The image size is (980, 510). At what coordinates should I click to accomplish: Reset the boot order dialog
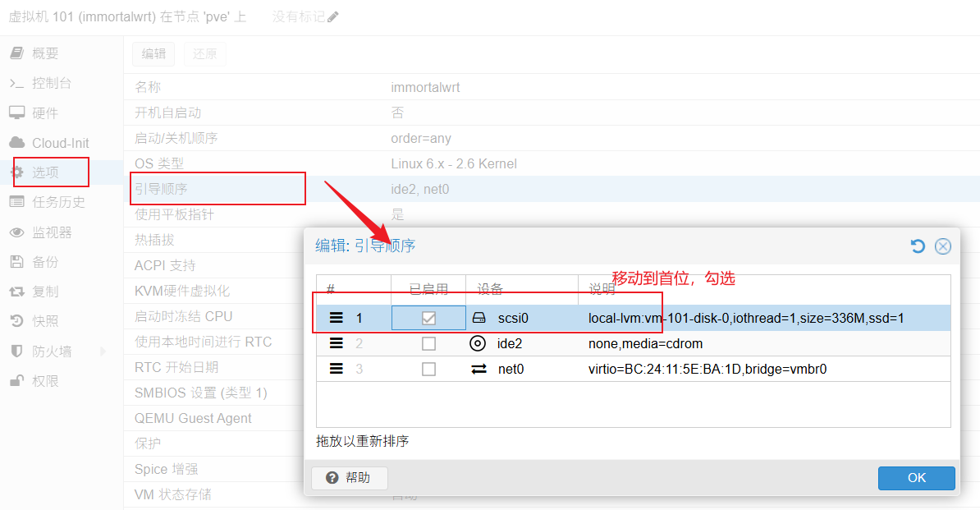[x=918, y=246]
